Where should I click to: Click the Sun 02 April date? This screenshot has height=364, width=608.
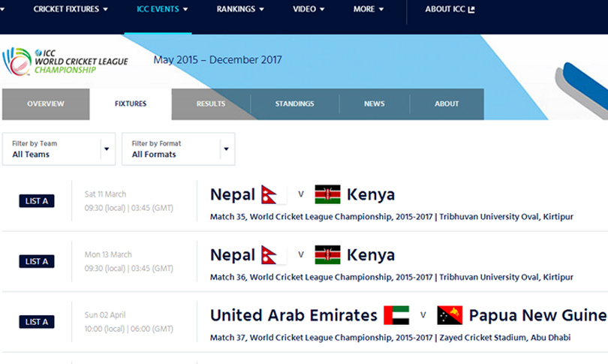tap(105, 315)
